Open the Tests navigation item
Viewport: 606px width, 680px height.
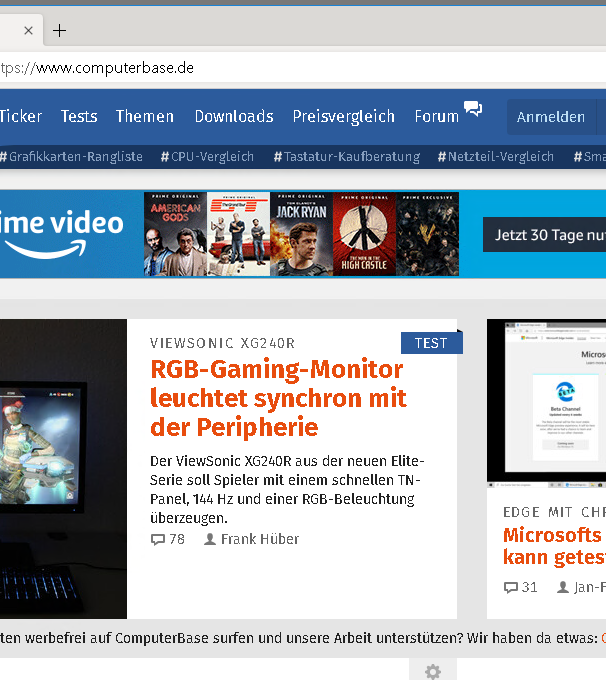click(x=79, y=116)
